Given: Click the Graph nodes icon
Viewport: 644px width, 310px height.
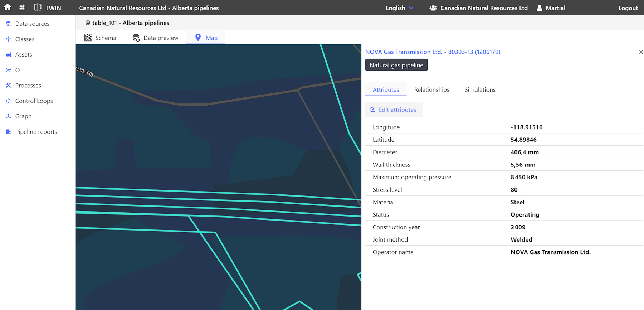Looking at the screenshot, I should coord(8,116).
